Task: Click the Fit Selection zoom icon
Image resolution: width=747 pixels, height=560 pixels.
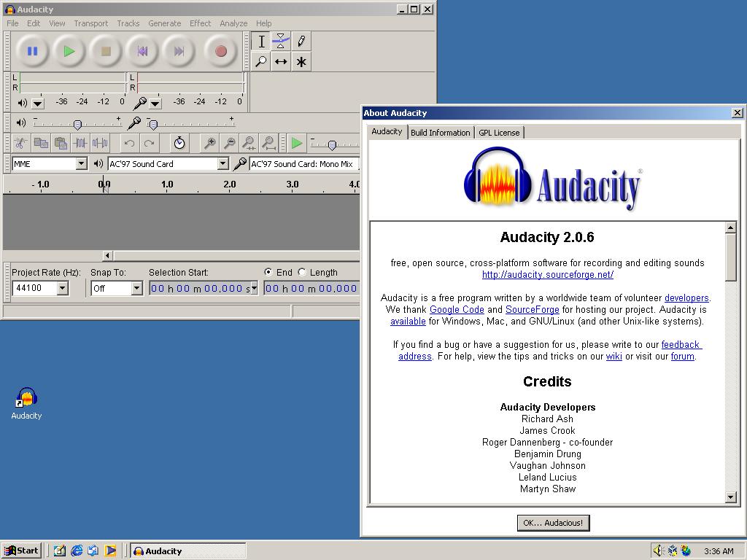Action: (x=249, y=143)
